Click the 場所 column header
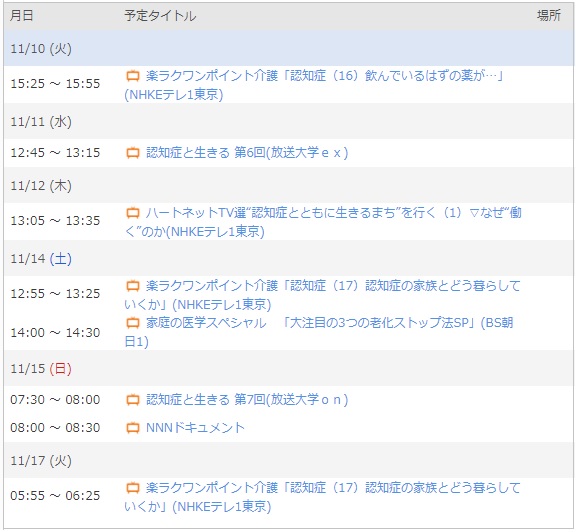The image size is (576, 532). pos(549,15)
